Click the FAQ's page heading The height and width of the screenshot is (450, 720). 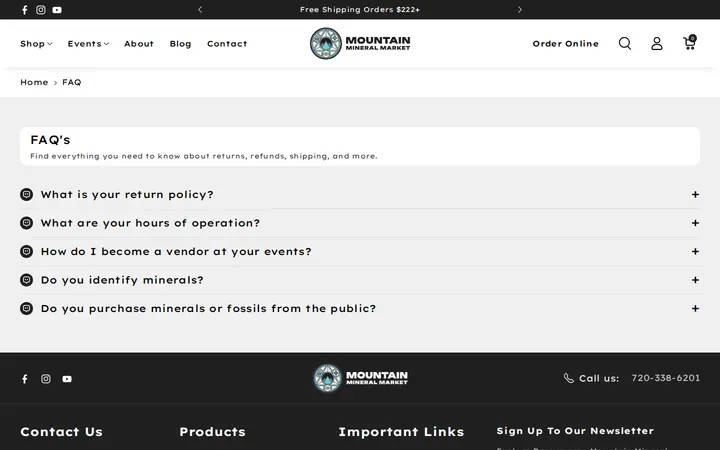[51, 140]
